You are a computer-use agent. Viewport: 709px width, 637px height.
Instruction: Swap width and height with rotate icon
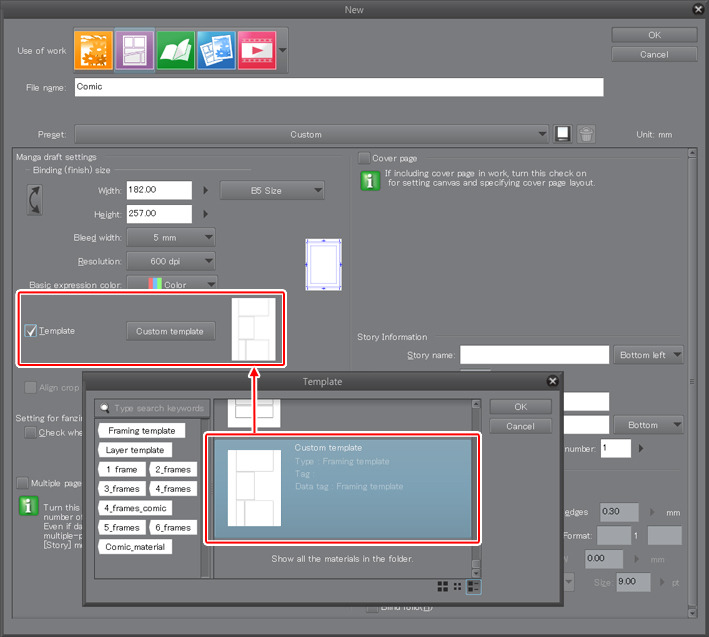[34, 199]
